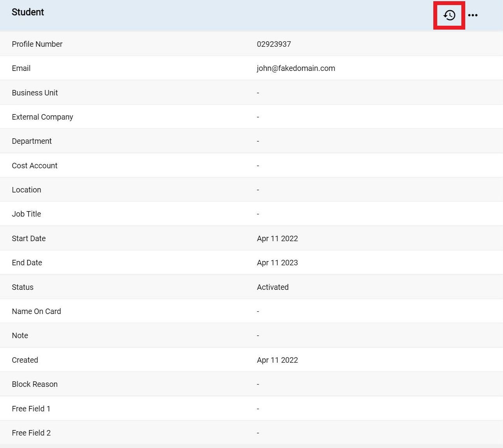Click the Status field showing Activated

point(273,287)
